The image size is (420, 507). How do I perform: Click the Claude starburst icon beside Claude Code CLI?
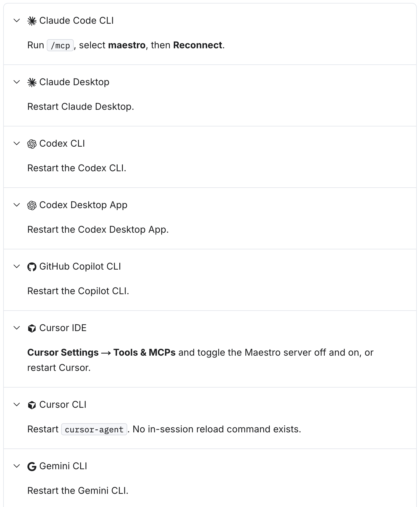click(32, 21)
